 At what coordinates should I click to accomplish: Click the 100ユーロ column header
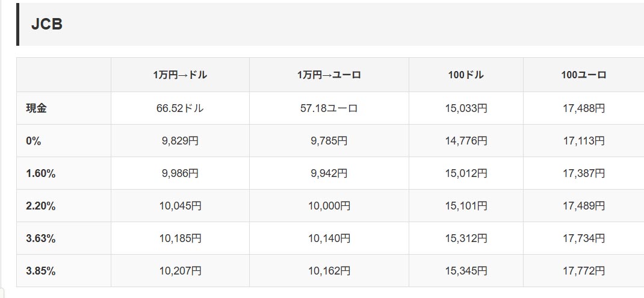[583, 75]
